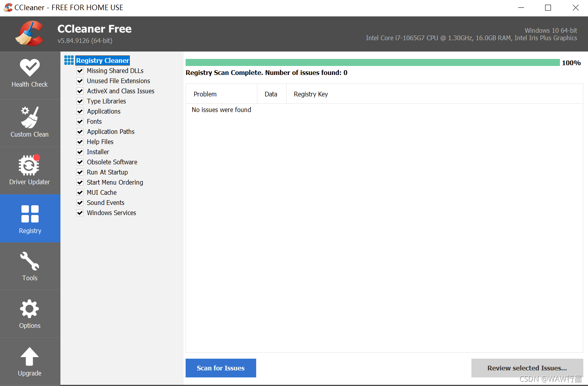Uncheck Application Paths checkbox
The width and height of the screenshot is (588, 386).
tap(80, 132)
